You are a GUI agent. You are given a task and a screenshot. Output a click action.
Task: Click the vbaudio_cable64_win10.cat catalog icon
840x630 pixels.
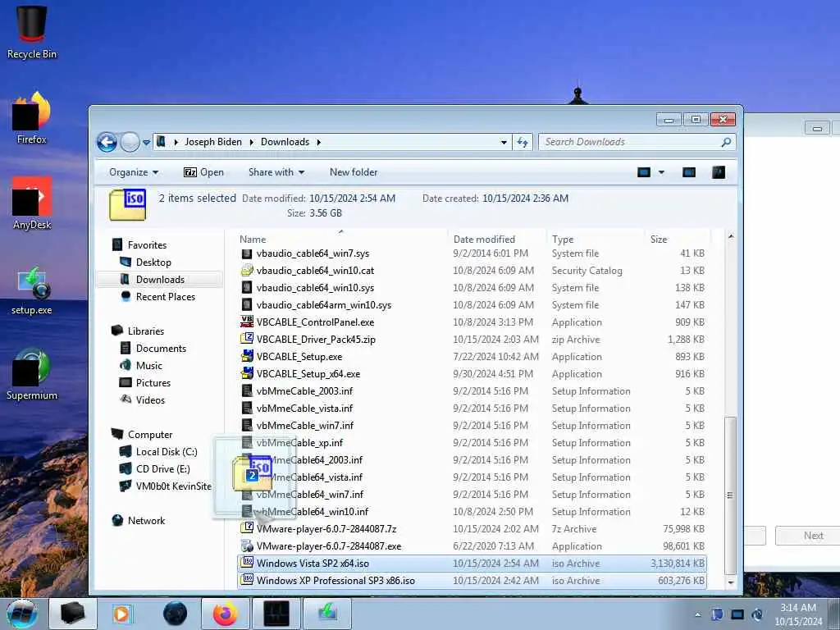click(x=247, y=271)
